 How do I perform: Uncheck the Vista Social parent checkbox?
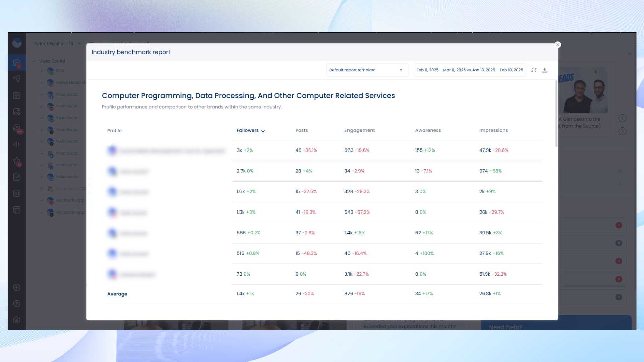(34, 61)
